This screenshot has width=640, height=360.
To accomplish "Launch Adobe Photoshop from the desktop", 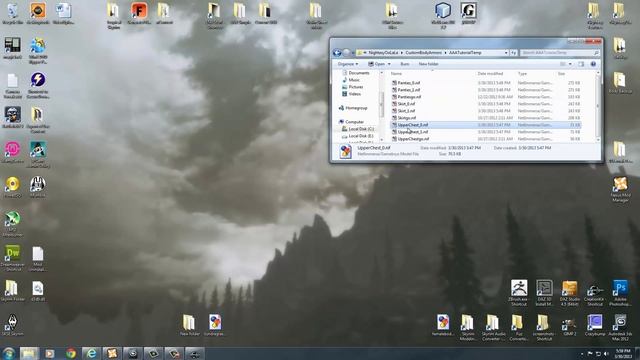I will (x=620, y=292).
